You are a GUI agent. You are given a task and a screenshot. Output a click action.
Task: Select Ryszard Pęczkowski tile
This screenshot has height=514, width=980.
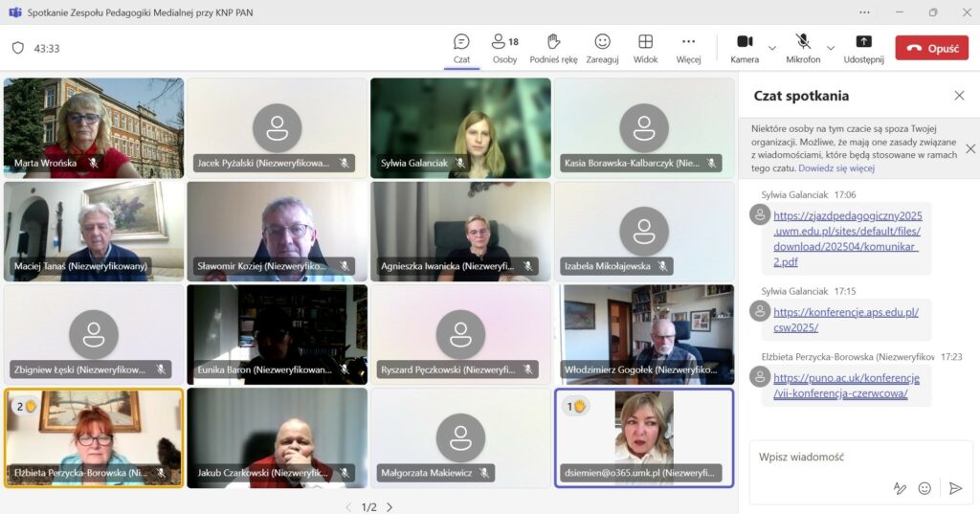click(460, 335)
